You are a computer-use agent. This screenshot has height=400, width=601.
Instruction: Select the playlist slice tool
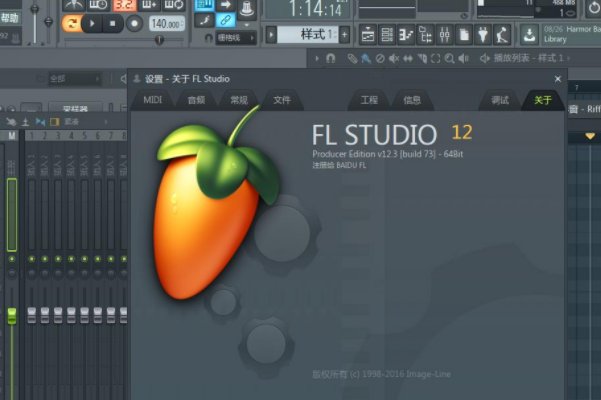point(422,58)
